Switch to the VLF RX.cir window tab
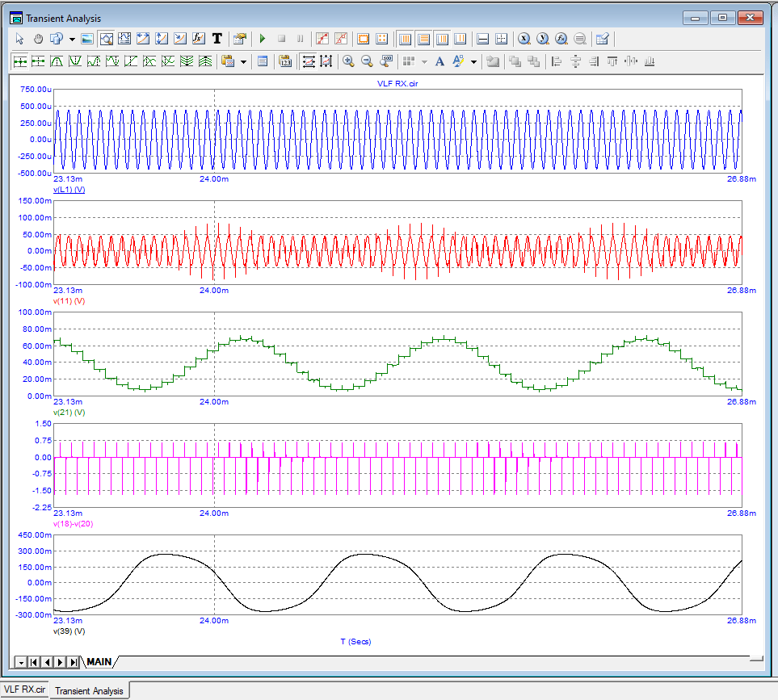This screenshot has width=778, height=700. [x=25, y=690]
